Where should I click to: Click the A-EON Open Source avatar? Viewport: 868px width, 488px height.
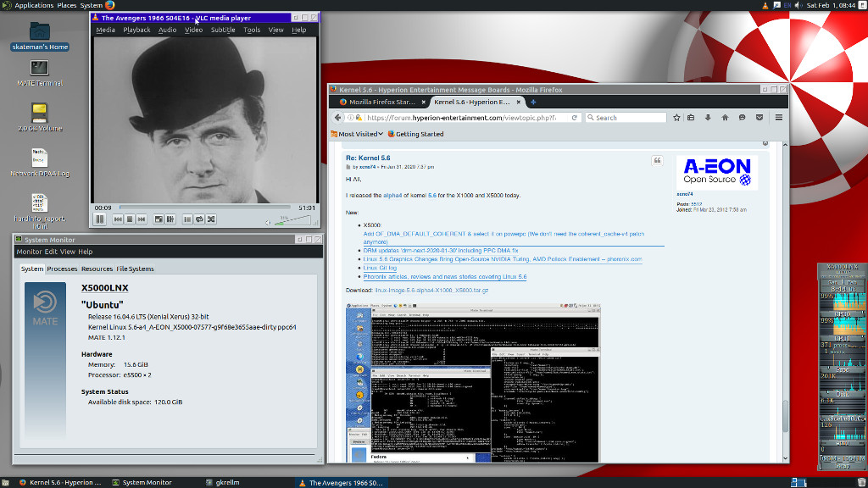(x=717, y=173)
